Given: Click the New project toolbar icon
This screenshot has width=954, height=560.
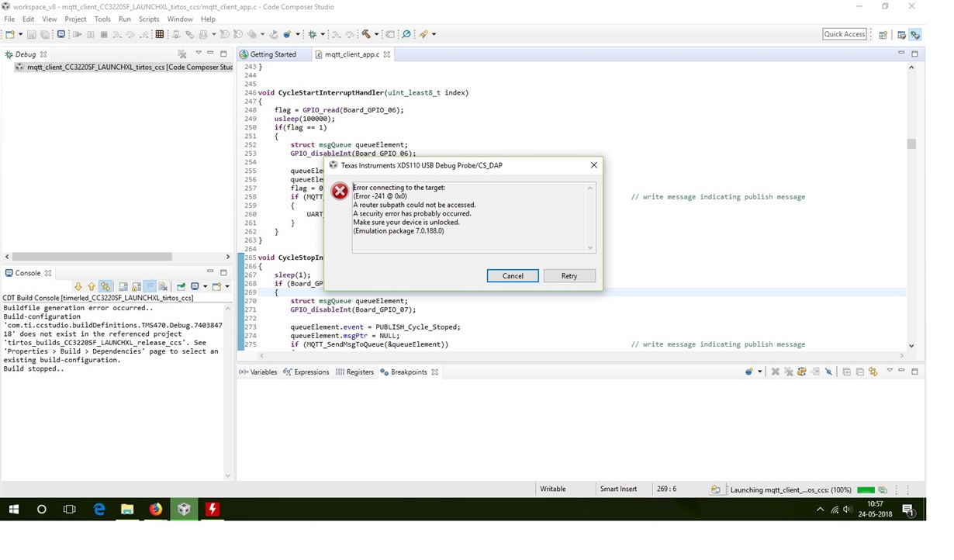Looking at the screenshot, I should [9, 34].
